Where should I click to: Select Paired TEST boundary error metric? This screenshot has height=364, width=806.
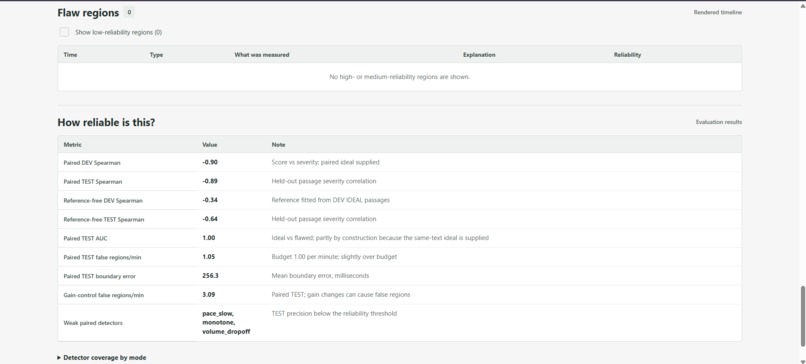(100, 277)
